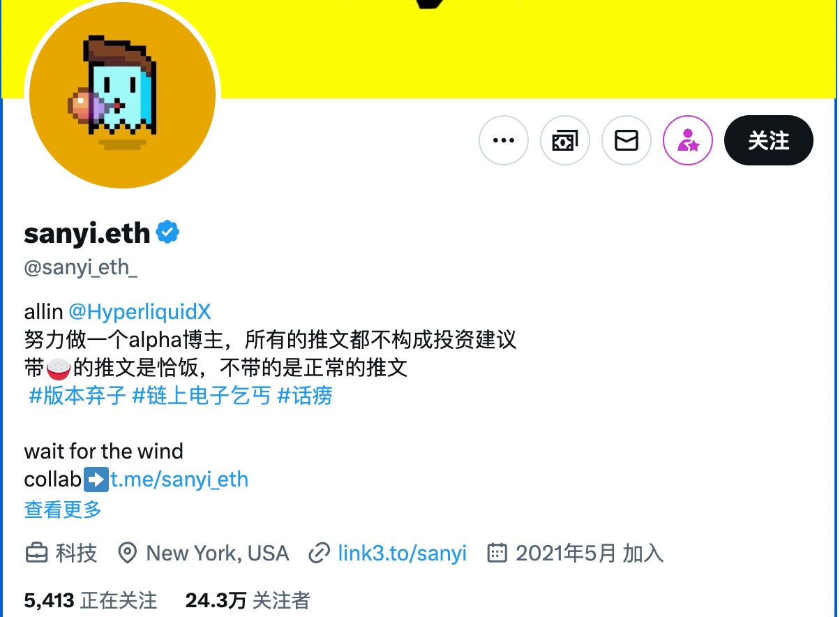Open direct message envelope icon

pos(627,140)
